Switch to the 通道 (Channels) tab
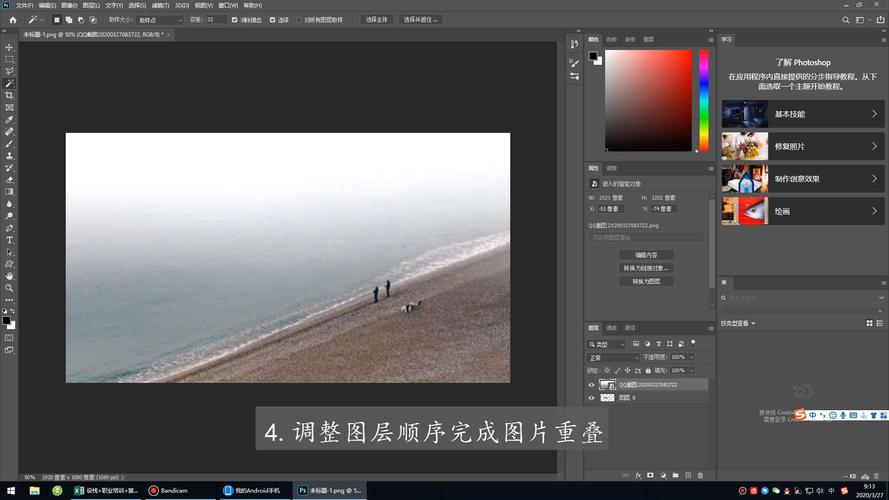Image resolution: width=889 pixels, height=500 pixels. (612, 328)
